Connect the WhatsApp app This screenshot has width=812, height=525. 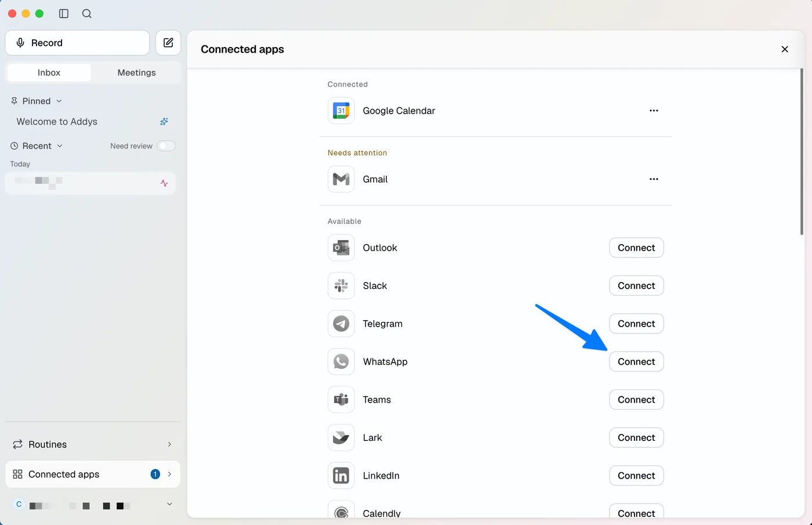coord(636,361)
